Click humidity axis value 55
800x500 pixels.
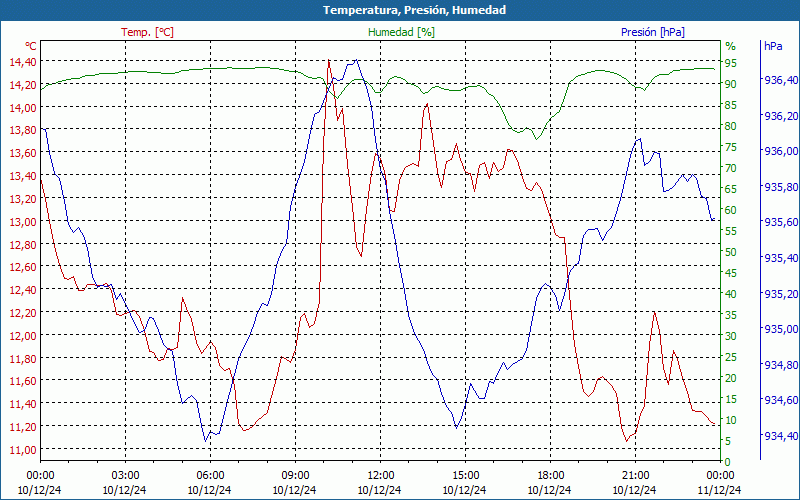tap(731, 231)
